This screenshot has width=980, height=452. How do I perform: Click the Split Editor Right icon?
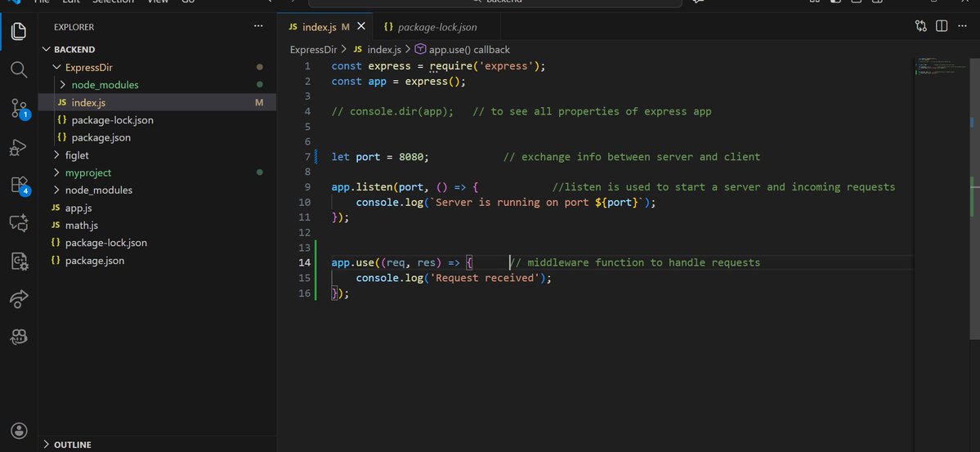(x=942, y=26)
